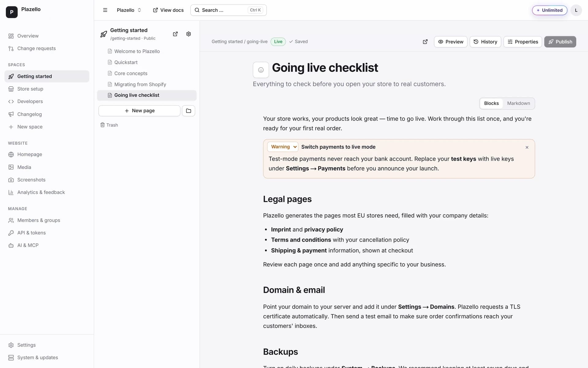Open Getting started space in new tab icon
Viewport: 588px width, 368px height.
175,34
